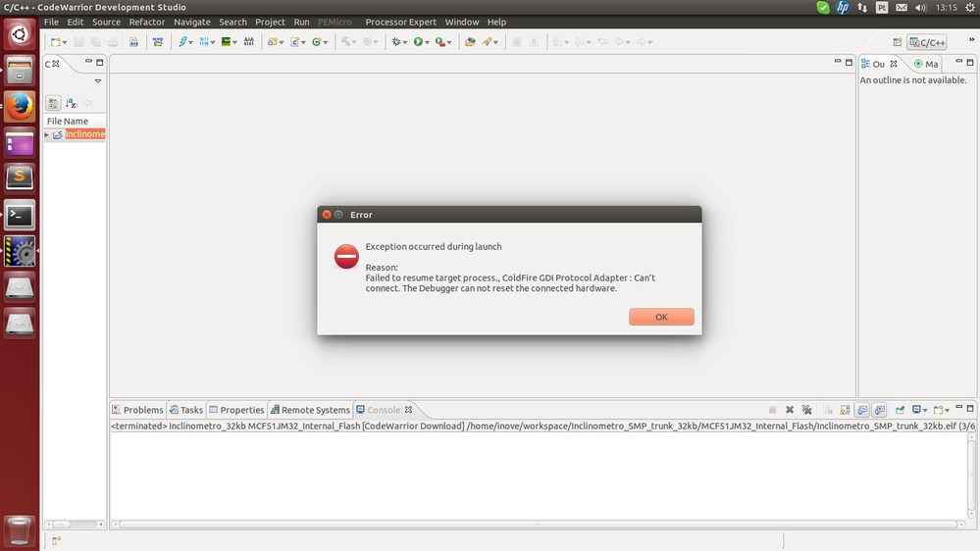
Task: Expand Display Selected Console dropdown arrow
Action: tap(925, 411)
